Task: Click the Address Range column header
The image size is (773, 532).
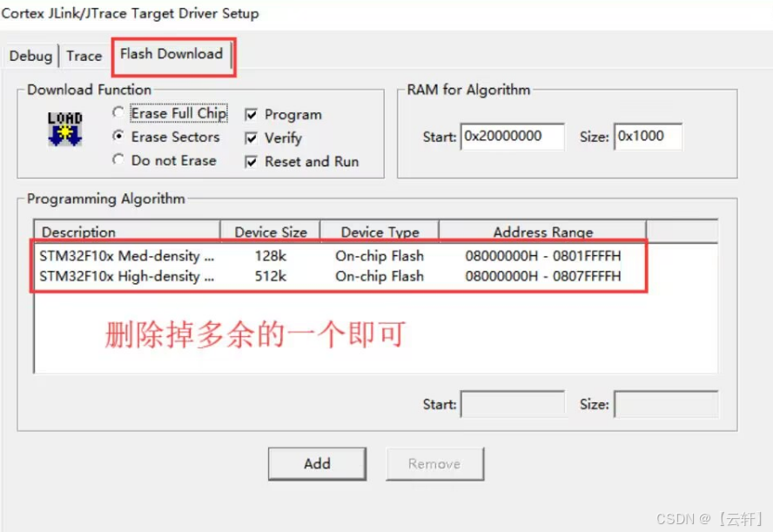Action: click(543, 232)
